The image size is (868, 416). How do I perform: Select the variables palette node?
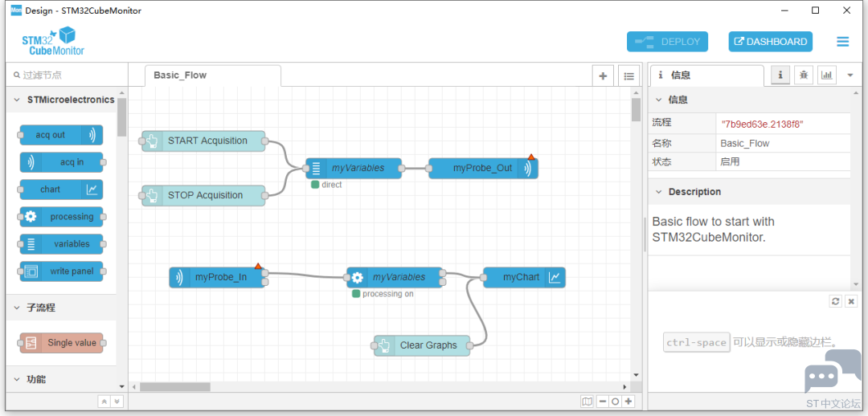point(61,244)
